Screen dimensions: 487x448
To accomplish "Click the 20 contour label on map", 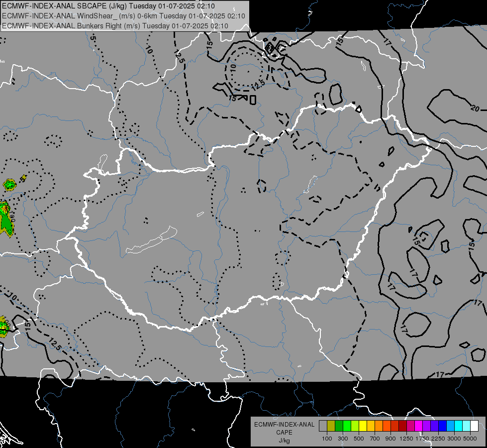I will [x=475, y=109].
